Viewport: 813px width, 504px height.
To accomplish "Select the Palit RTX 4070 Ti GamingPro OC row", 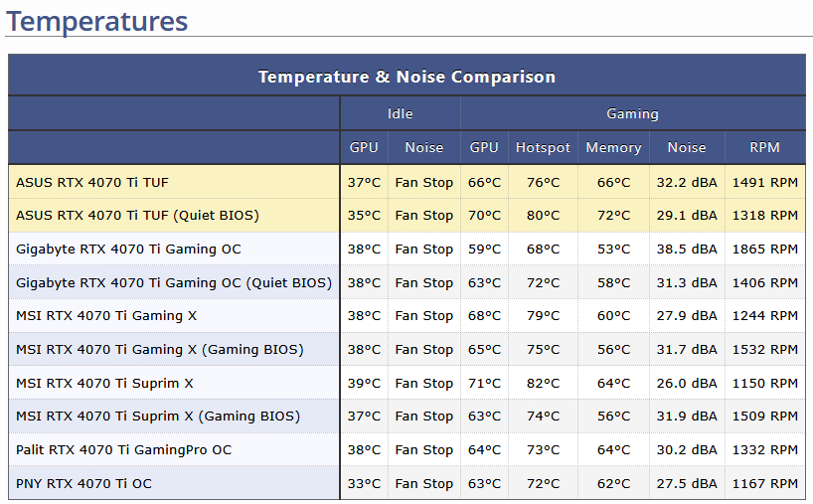I will coord(123,449).
